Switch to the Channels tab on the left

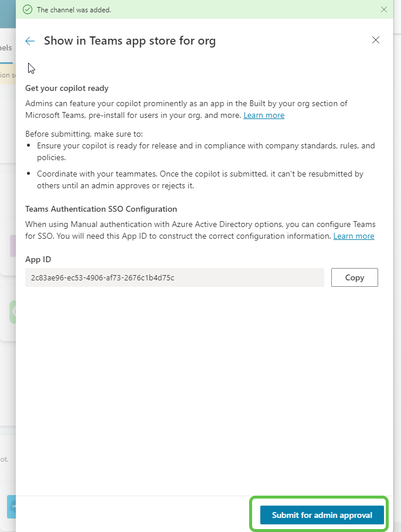6,47
